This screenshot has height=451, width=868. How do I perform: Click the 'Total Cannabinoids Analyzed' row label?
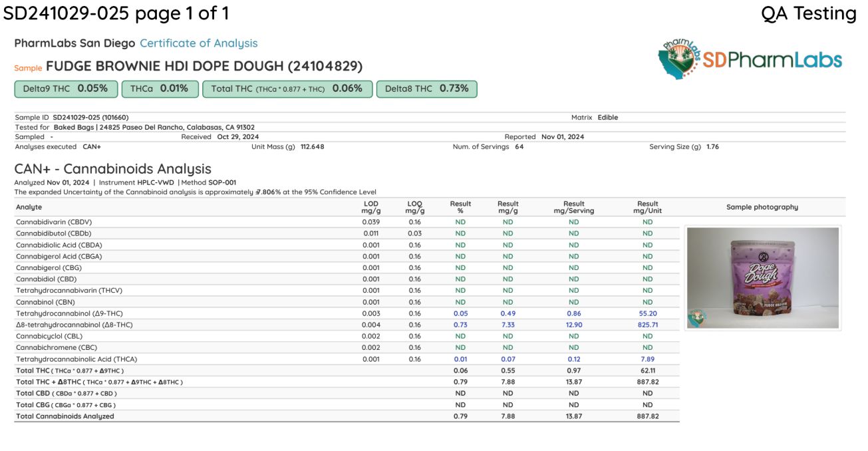65,416
